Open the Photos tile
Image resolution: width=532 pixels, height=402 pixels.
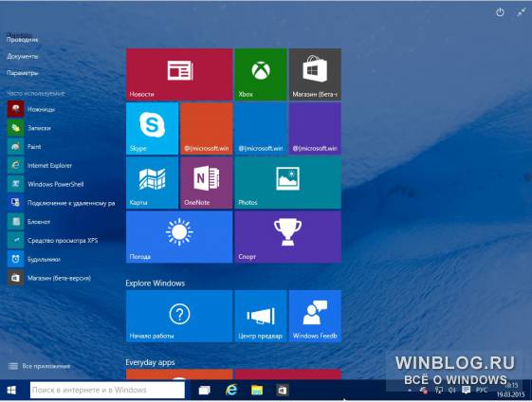point(287,183)
